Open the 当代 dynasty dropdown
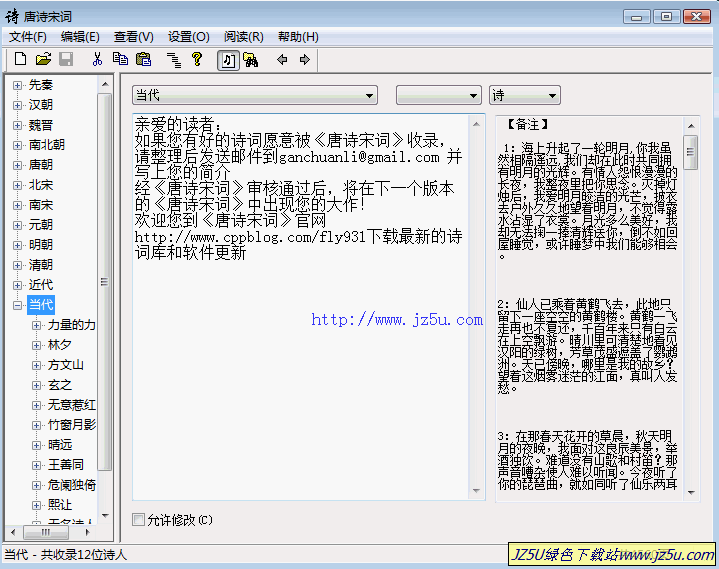 click(x=255, y=95)
